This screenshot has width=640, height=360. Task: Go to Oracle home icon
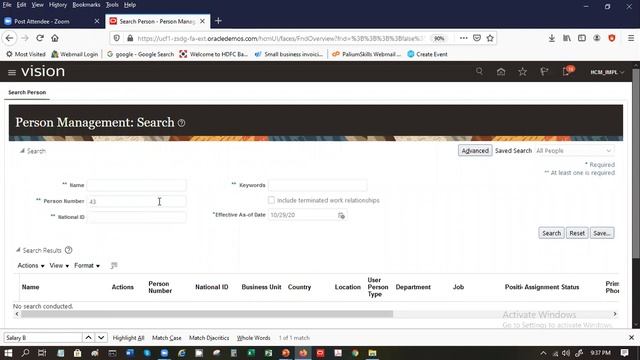501,72
